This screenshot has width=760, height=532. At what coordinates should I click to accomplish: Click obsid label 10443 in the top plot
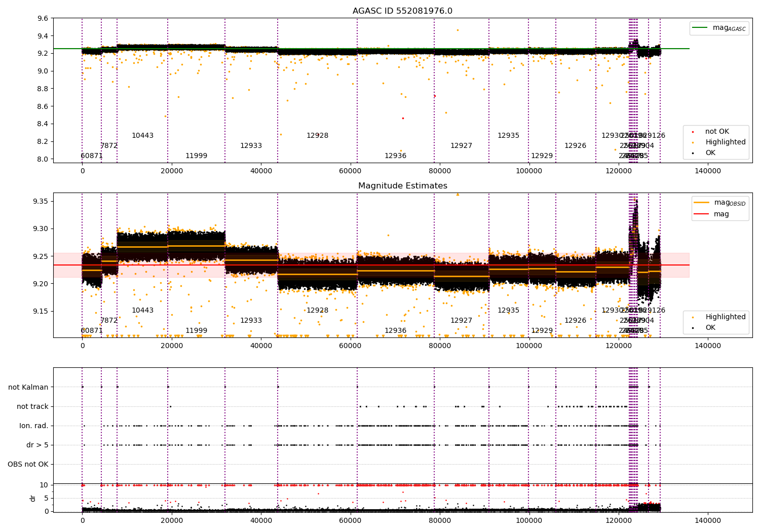142,136
